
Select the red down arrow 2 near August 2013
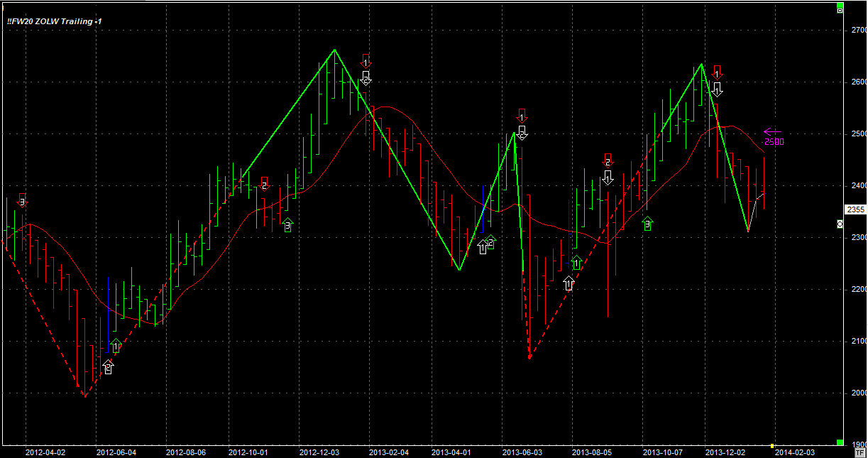pyautogui.click(x=608, y=160)
